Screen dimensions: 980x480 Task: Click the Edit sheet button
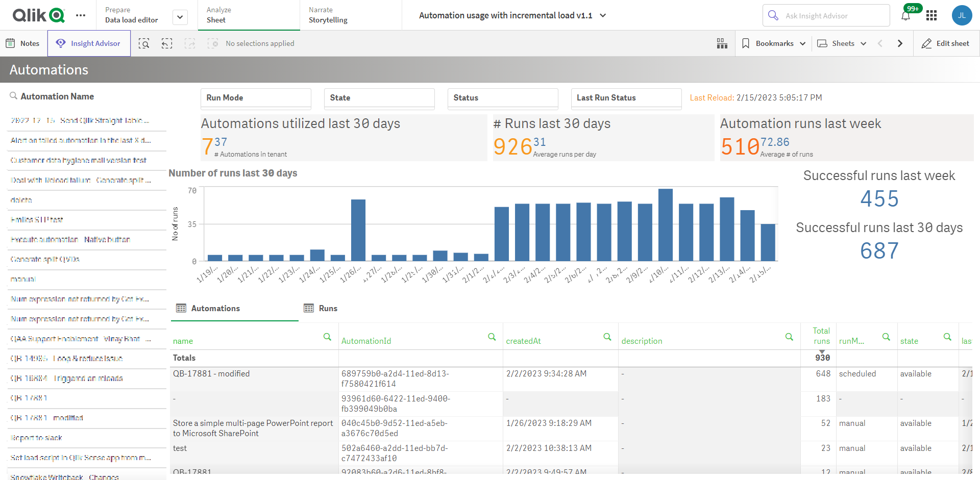pos(946,43)
